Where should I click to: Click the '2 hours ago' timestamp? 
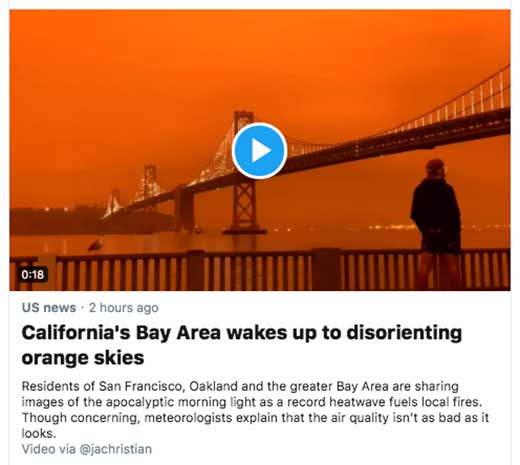124,308
